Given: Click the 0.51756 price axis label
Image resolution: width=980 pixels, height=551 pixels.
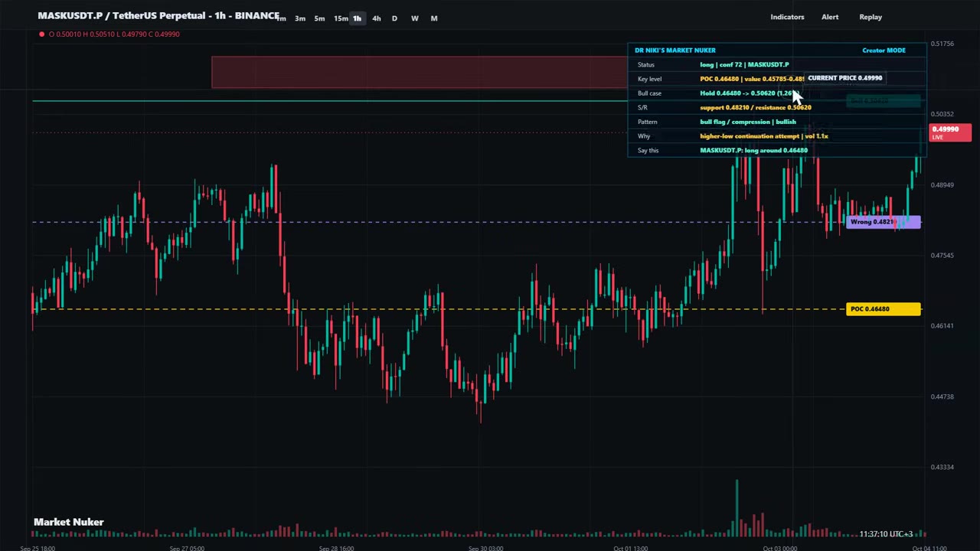Looking at the screenshot, I should [942, 44].
